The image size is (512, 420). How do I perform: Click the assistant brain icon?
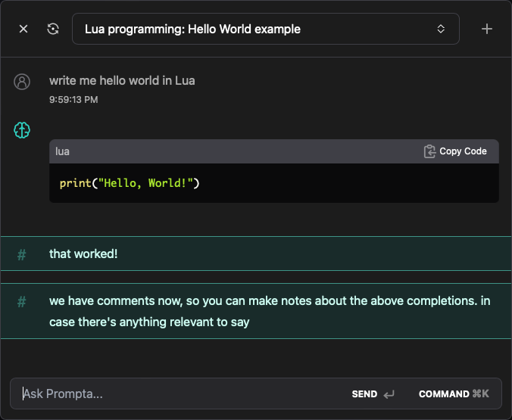tap(22, 130)
